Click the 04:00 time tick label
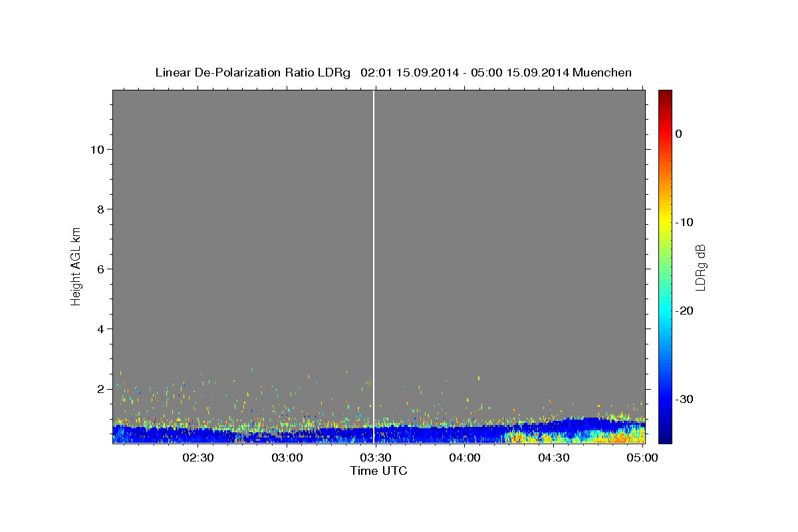 tap(465, 458)
